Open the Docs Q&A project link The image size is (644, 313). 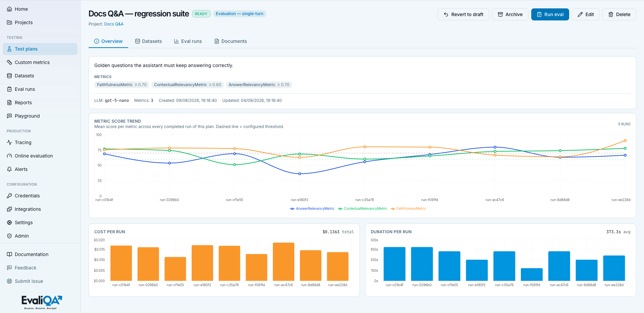(114, 24)
